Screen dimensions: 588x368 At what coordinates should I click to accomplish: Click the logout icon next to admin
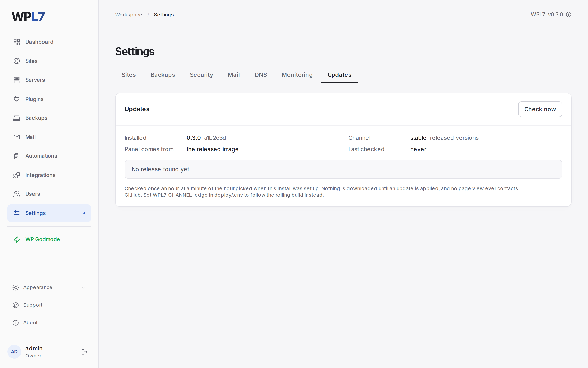pyautogui.click(x=84, y=352)
